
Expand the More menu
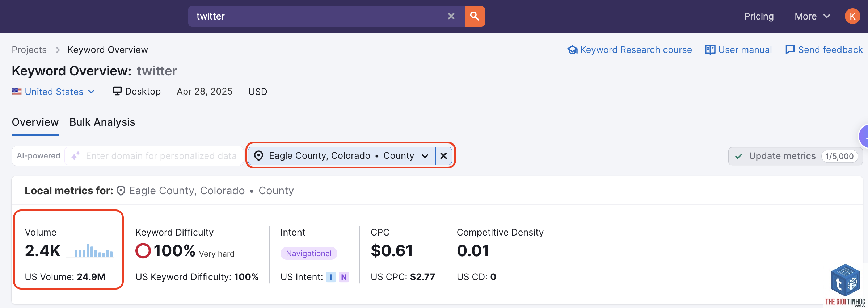point(812,16)
